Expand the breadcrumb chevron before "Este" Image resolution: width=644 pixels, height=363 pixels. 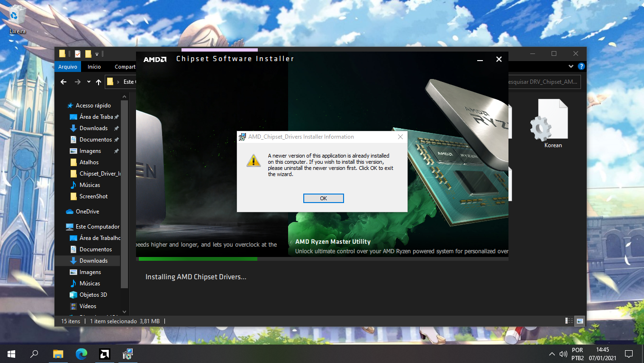point(118,82)
